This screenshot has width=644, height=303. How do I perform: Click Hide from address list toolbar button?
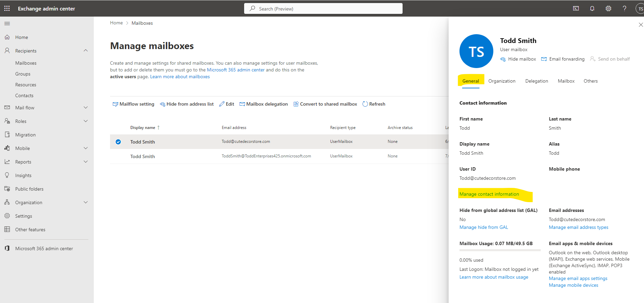(x=187, y=104)
